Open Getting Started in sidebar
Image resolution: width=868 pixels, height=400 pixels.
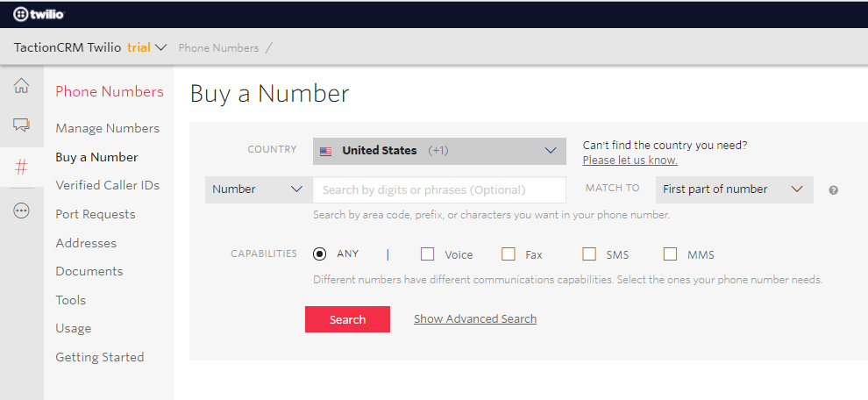point(100,357)
